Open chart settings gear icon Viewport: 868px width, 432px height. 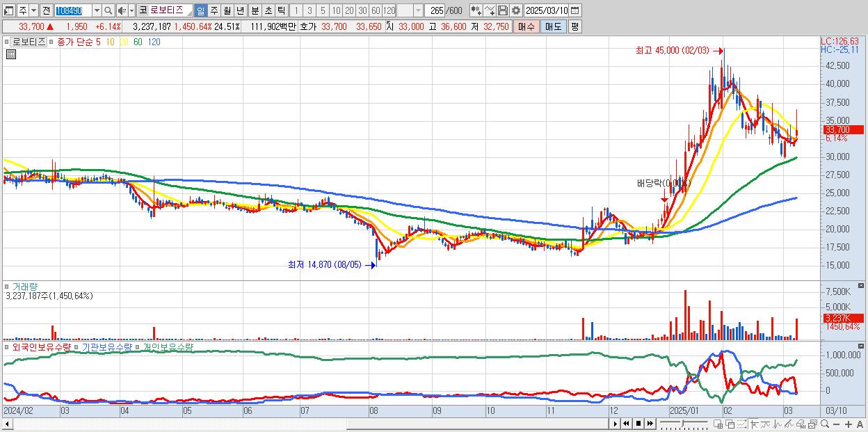[516, 10]
